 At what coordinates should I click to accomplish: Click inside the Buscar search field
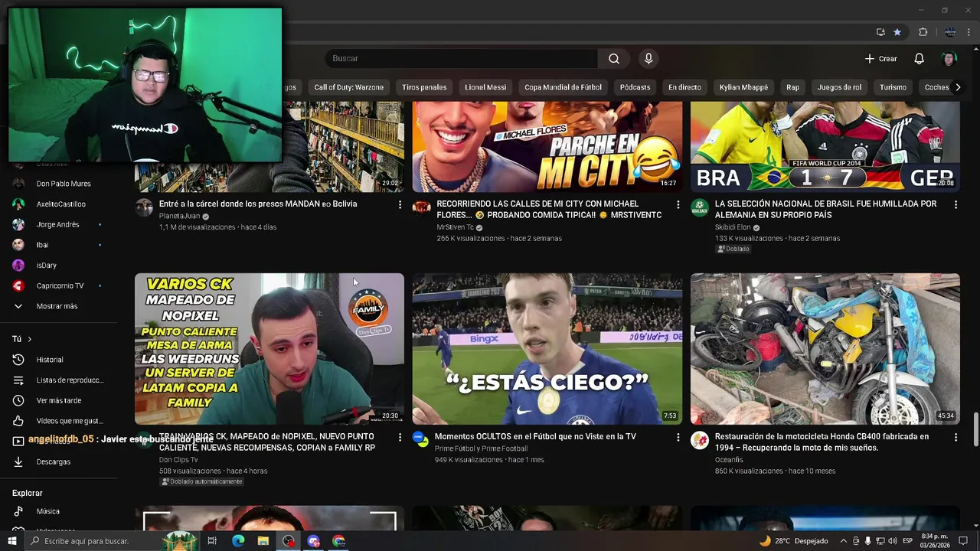(x=462, y=59)
